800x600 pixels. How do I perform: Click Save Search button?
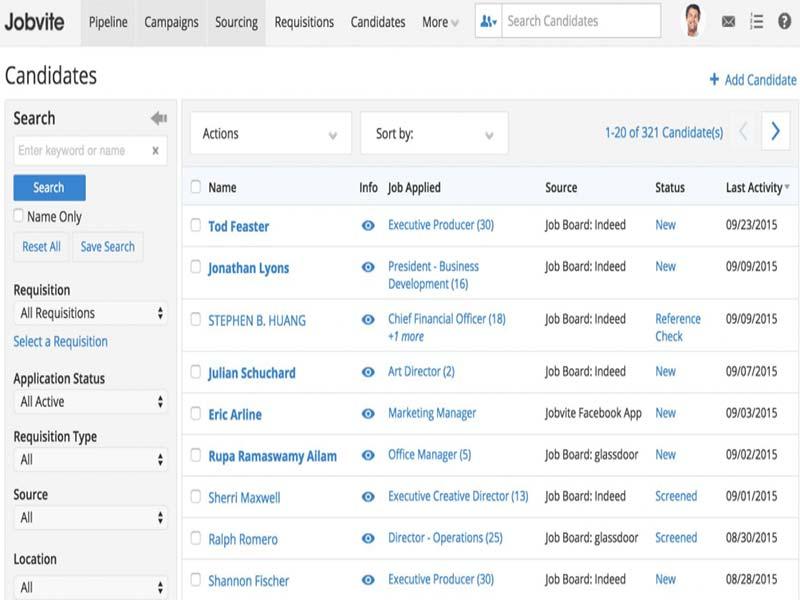pos(108,247)
